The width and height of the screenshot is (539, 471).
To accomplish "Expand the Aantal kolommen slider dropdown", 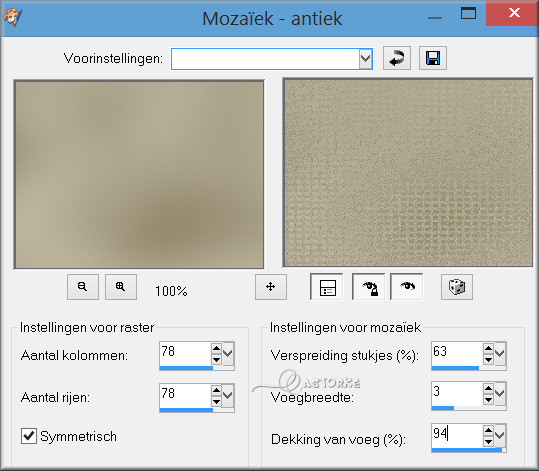I will pos(228,353).
